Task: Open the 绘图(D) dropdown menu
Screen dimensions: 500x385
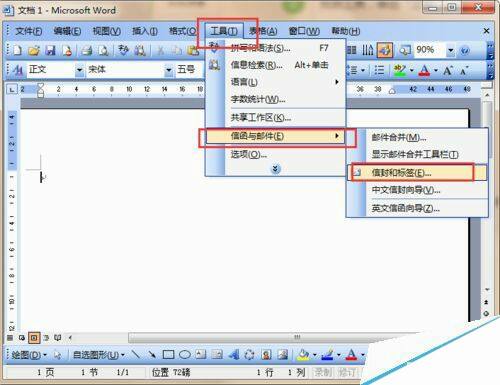Action: 29,355
